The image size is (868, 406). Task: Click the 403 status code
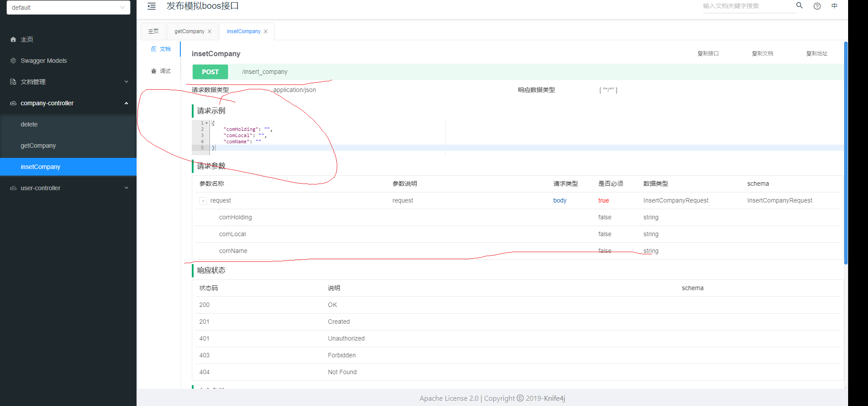(204, 355)
